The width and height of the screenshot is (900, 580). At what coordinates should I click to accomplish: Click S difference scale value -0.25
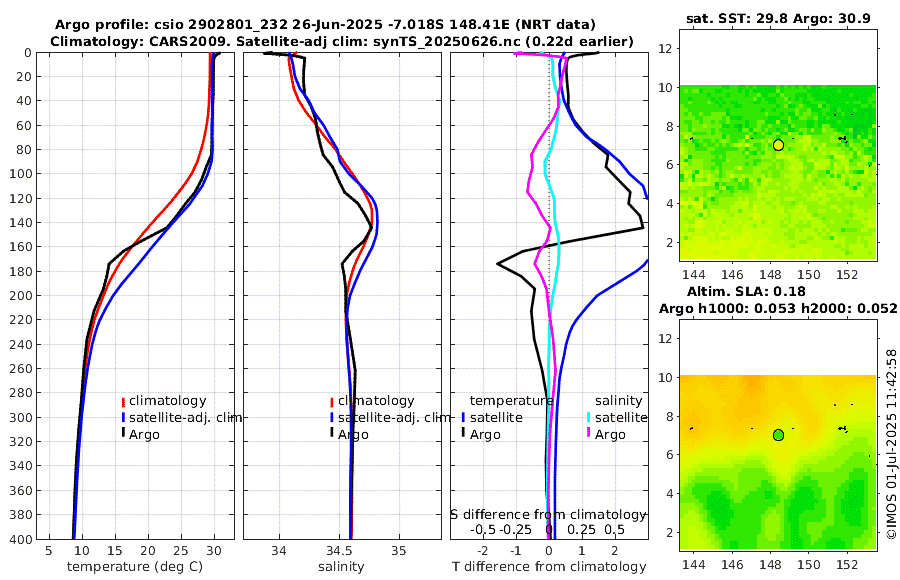click(x=516, y=529)
